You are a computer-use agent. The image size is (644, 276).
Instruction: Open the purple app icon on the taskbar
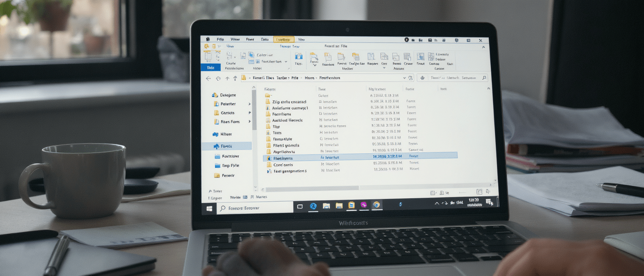point(363,205)
